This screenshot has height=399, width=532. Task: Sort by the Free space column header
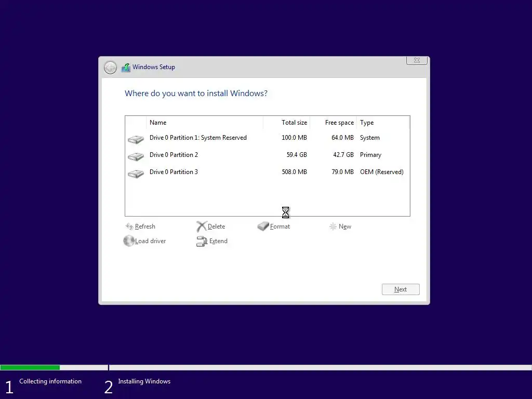point(333,123)
